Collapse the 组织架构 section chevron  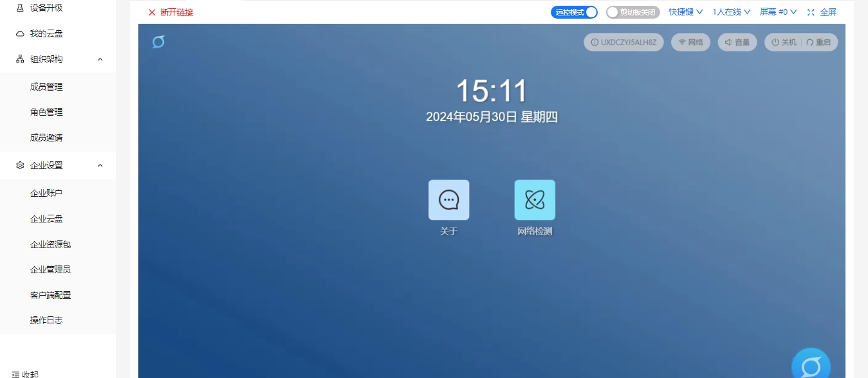[100, 59]
